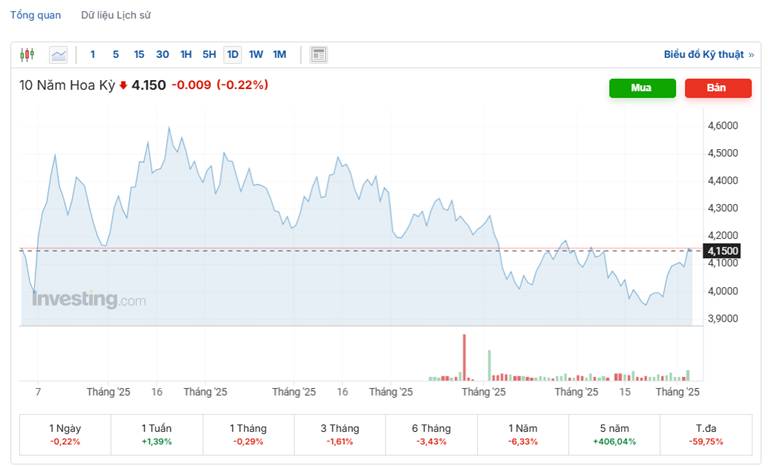
Task: Click the 4,6000 axis label
Action: point(723,125)
